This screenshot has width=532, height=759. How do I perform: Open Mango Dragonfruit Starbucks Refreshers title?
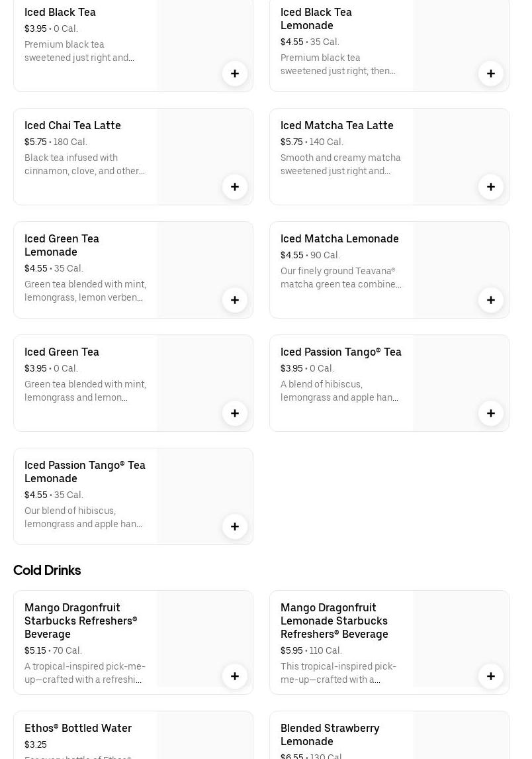81,621
